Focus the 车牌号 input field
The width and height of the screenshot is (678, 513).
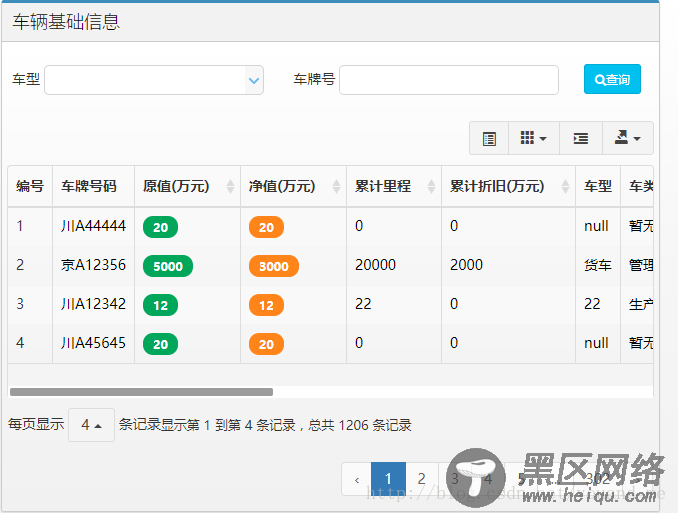449,80
